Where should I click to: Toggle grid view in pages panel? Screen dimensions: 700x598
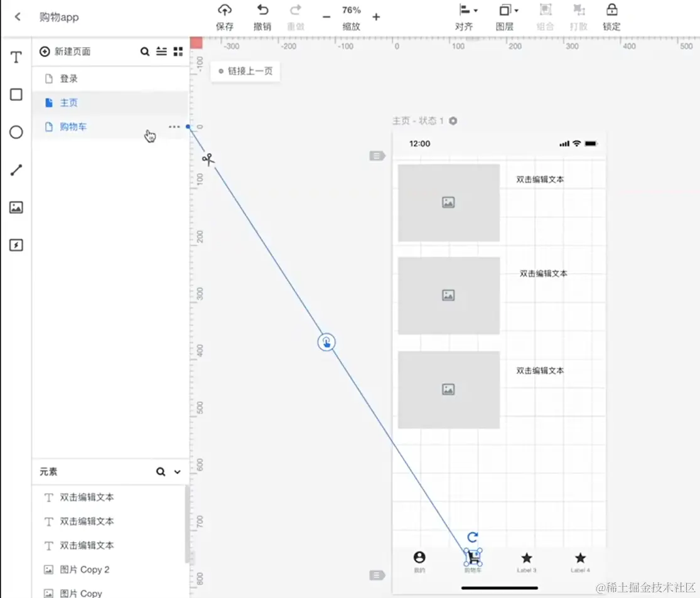(x=178, y=51)
